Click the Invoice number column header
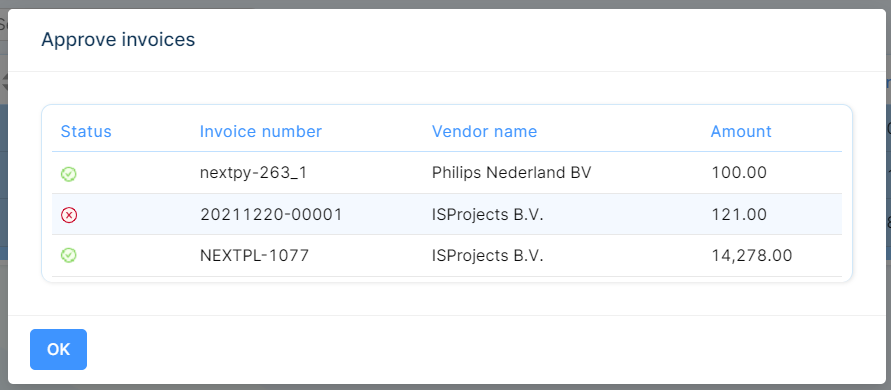This screenshot has height=390, width=891. (261, 132)
